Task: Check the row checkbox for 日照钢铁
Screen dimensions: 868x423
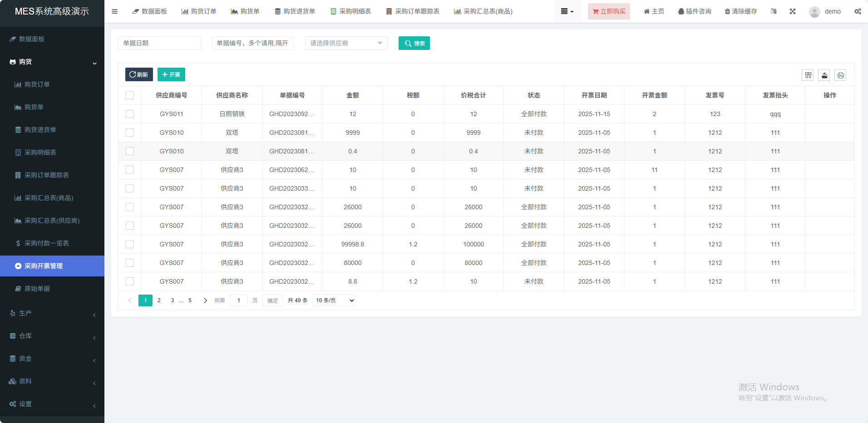Action: tap(130, 114)
